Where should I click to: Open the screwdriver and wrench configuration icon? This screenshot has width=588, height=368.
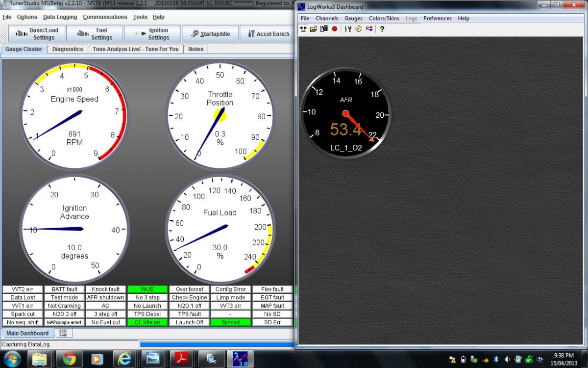point(348,29)
